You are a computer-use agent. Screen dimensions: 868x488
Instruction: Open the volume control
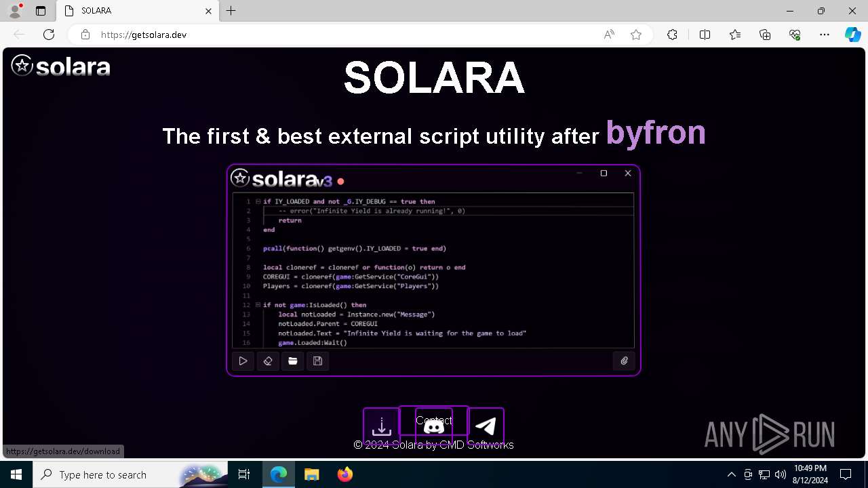[780, 474]
